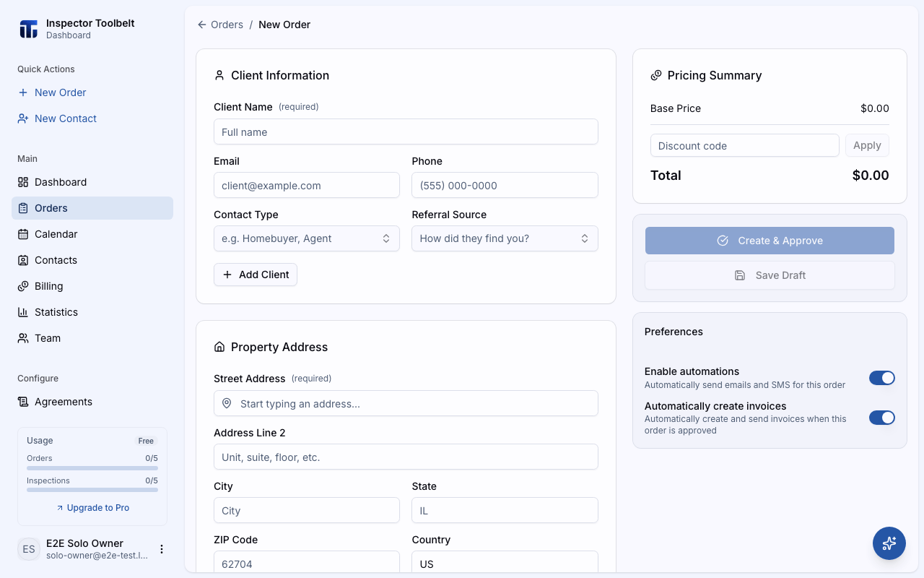Image resolution: width=924 pixels, height=578 pixels.
Task: Click the Email input field
Action: [307, 185]
